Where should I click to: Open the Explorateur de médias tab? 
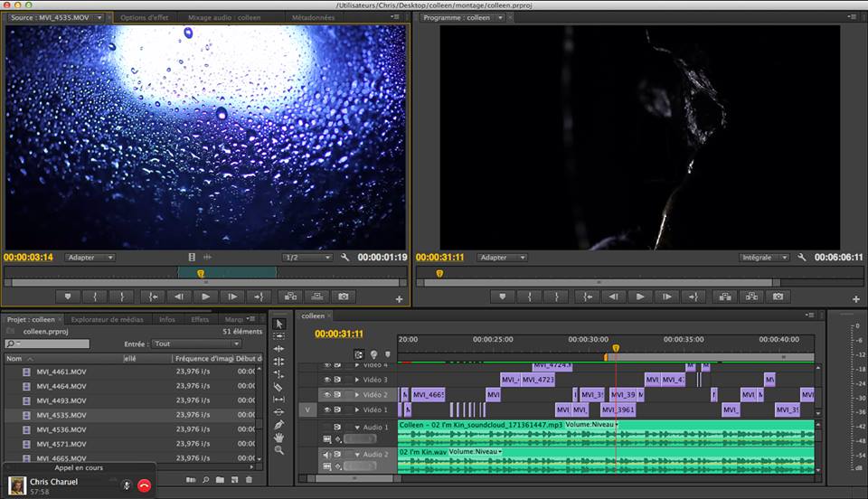tap(107, 319)
